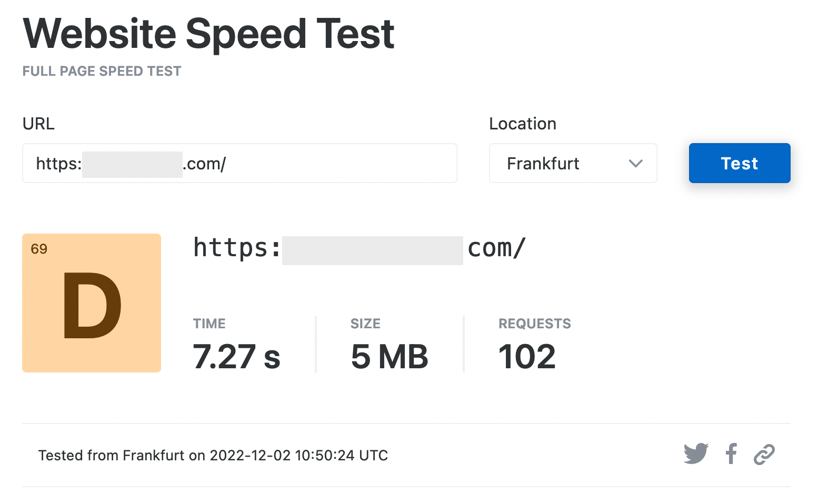The image size is (818, 504).
Task: Select Frankfurt in the location selector
Action: click(x=543, y=163)
